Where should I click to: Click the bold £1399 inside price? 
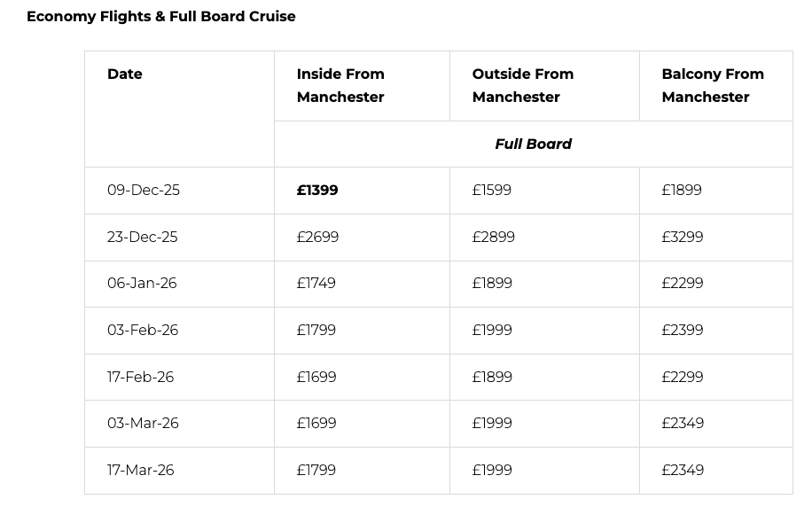tap(317, 190)
